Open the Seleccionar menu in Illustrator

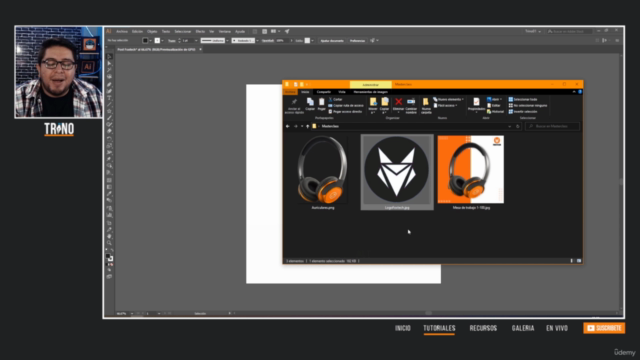(x=182, y=31)
